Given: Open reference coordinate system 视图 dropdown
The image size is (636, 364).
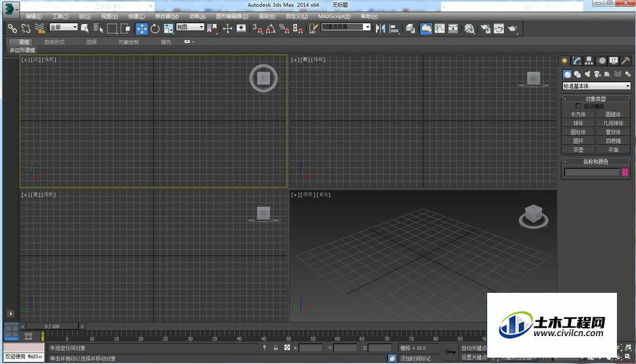Looking at the screenshot, I should [x=190, y=27].
